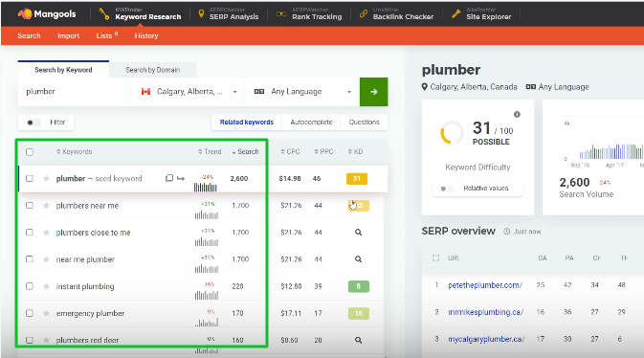Click the trend chart for plumbers near me
Viewport: 644px width, 358px height.
207,214
